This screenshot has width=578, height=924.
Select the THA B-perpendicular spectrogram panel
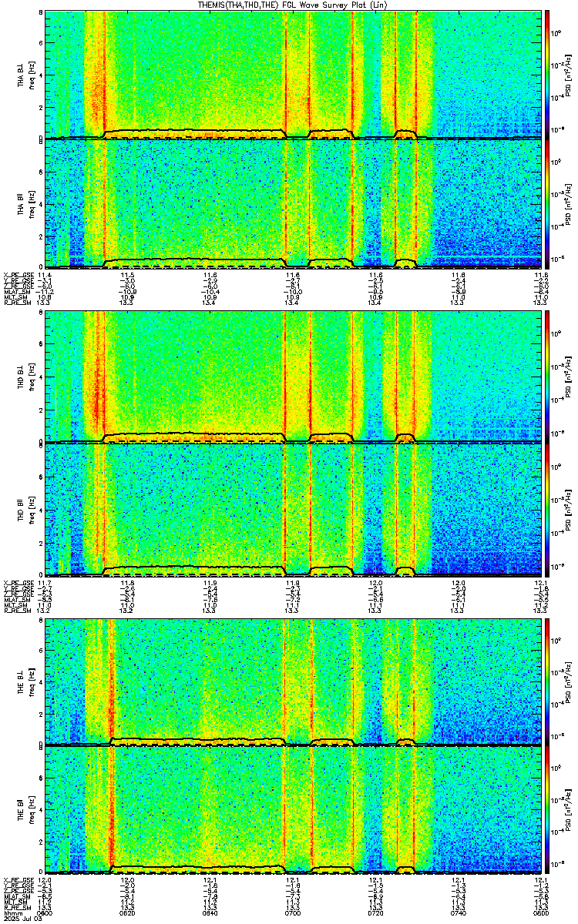point(294,74)
